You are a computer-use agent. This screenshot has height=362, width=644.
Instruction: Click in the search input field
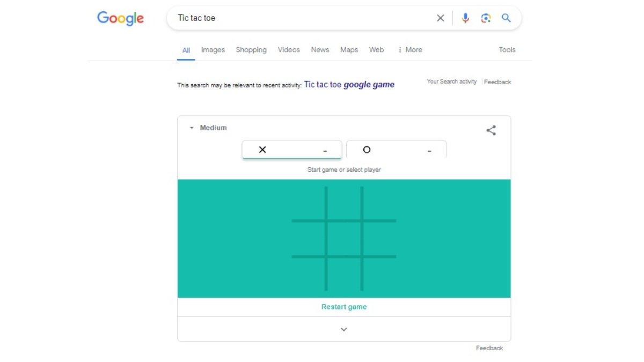pyautogui.click(x=301, y=18)
